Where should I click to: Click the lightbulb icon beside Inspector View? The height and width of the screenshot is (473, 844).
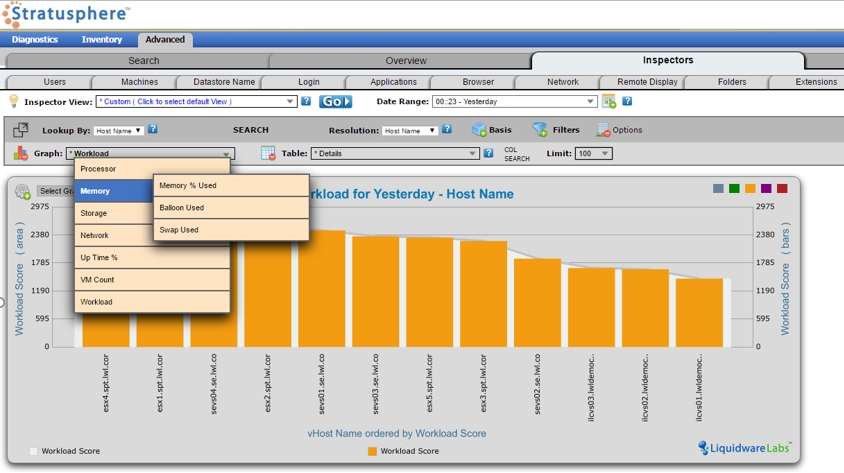[x=13, y=101]
